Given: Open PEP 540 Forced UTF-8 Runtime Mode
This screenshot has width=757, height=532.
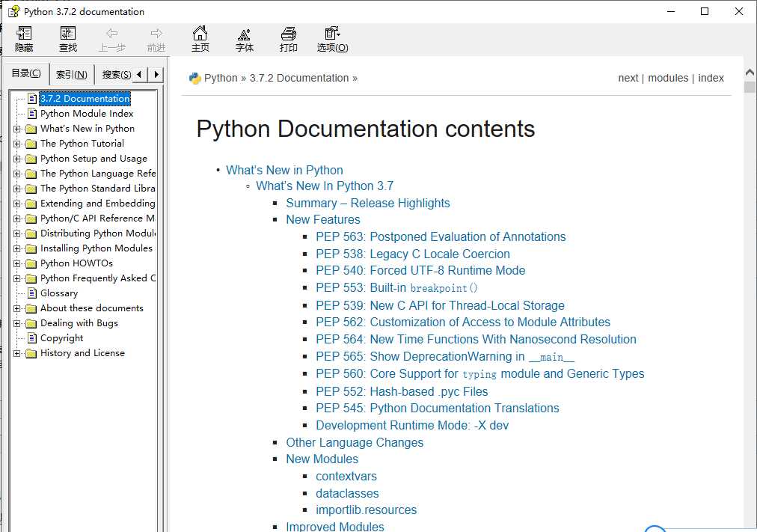Looking at the screenshot, I should tap(420, 270).
